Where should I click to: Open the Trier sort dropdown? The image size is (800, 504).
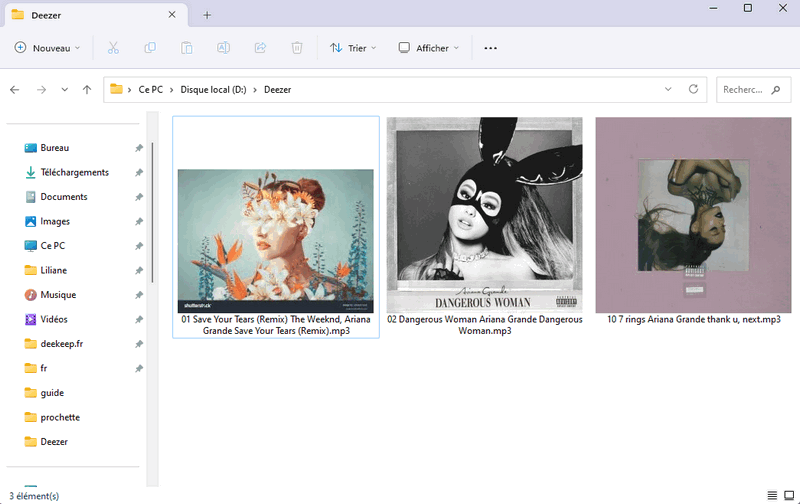click(x=353, y=48)
